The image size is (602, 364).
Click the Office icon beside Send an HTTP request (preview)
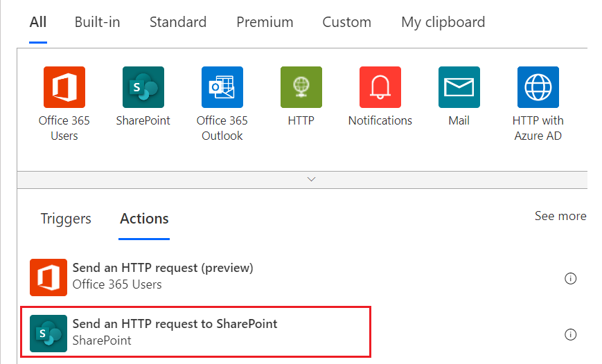click(48, 277)
